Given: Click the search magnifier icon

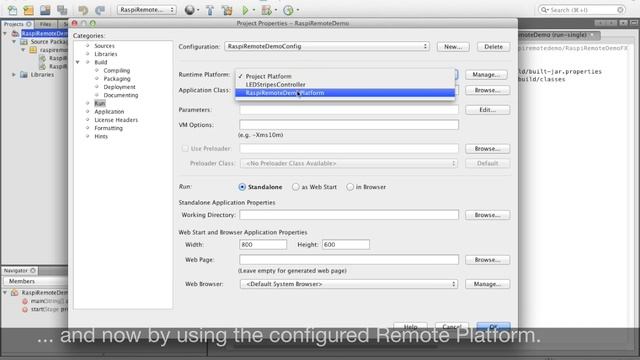Looking at the screenshot, I should click(544, 10).
